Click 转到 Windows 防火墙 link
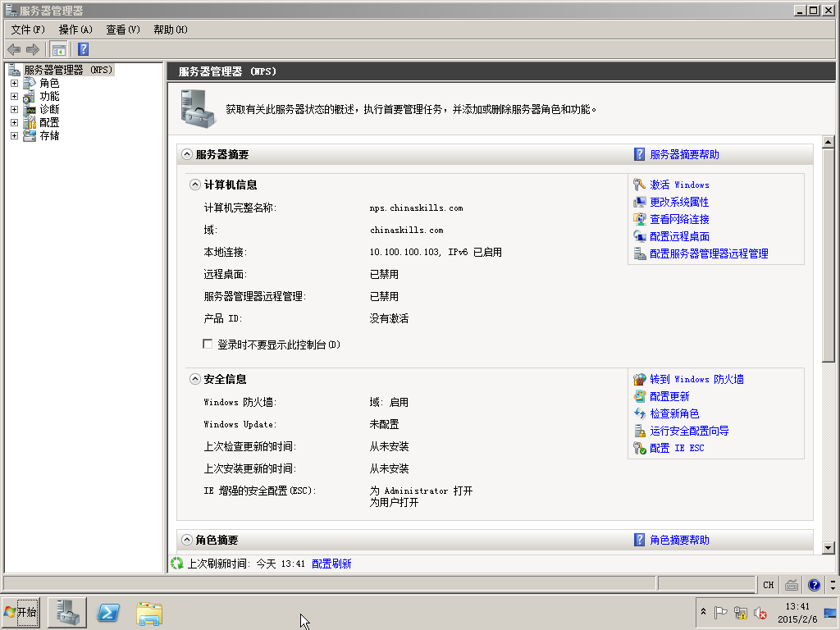 coord(696,379)
